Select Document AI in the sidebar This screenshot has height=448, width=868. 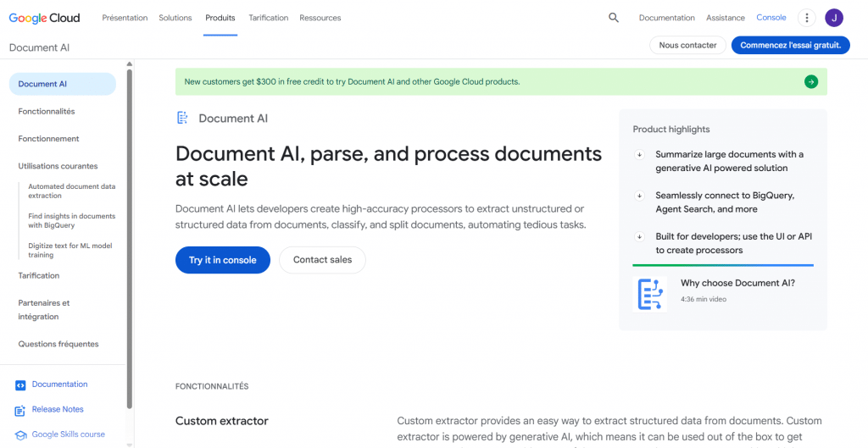click(x=63, y=84)
